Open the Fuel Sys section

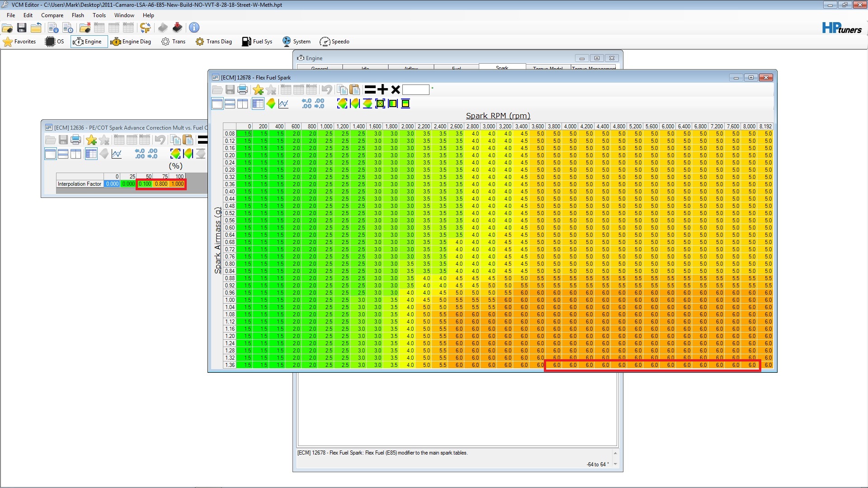pyautogui.click(x=257, y=42)
